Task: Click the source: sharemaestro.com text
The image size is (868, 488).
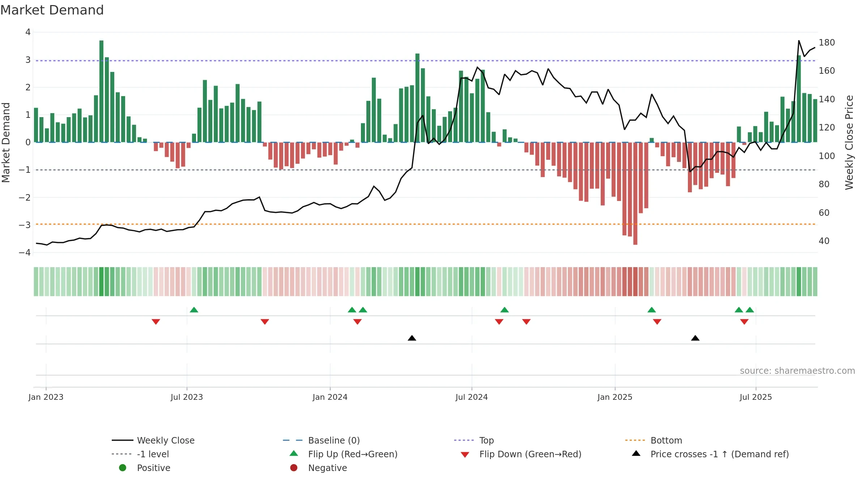Action: [x=797, y=371]
